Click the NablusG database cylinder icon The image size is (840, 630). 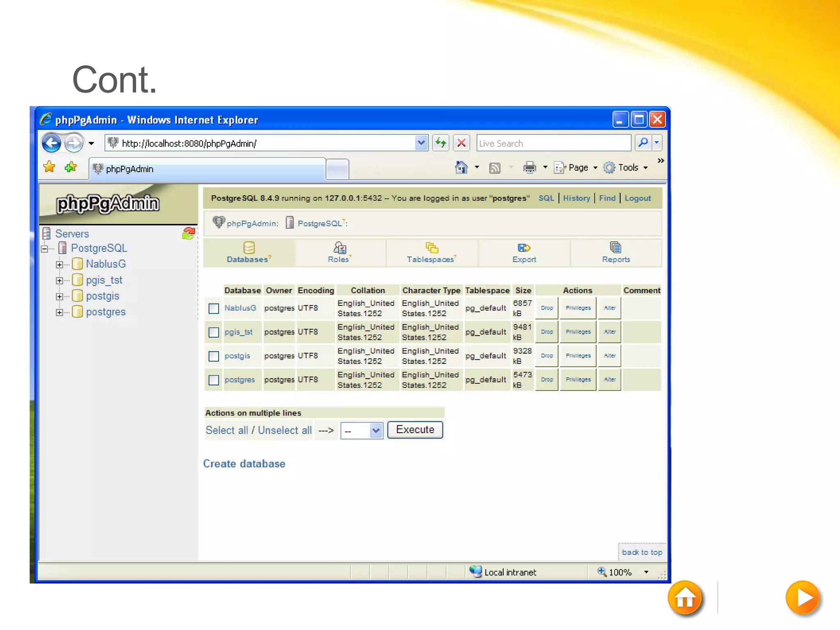point(78,264)
